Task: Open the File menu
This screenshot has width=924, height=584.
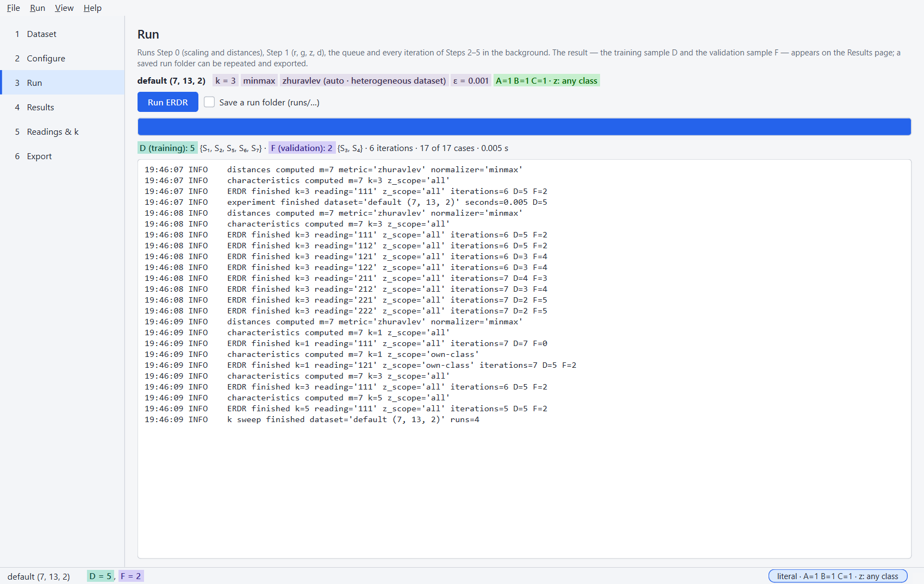Action: [13, 8]
